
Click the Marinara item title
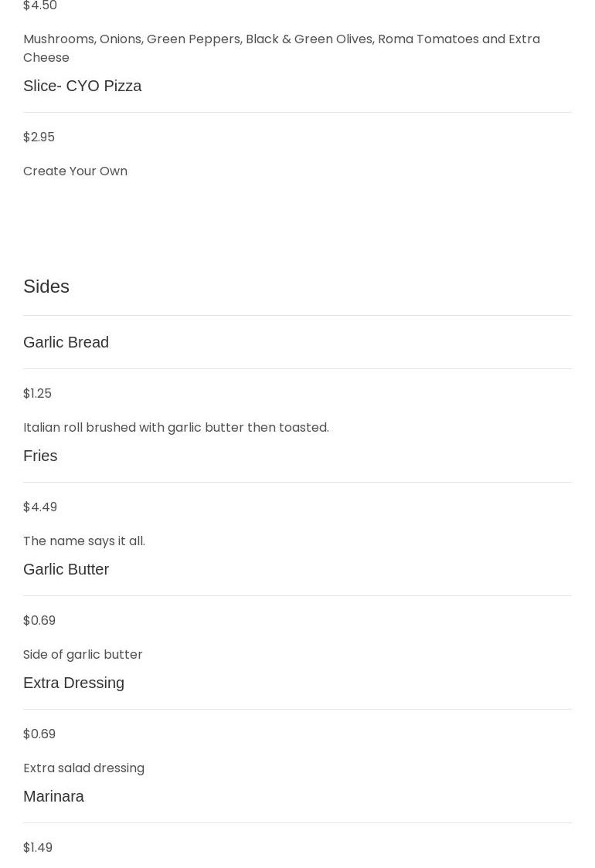click(53, 796)
